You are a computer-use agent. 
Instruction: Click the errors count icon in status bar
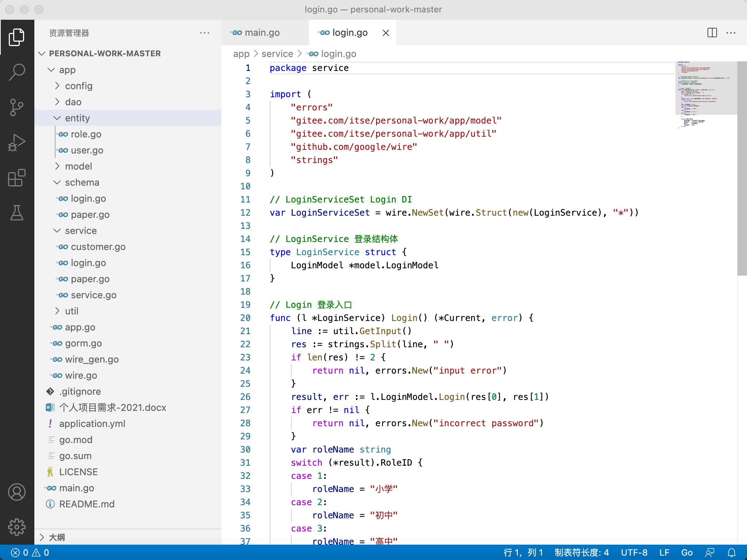20,552
